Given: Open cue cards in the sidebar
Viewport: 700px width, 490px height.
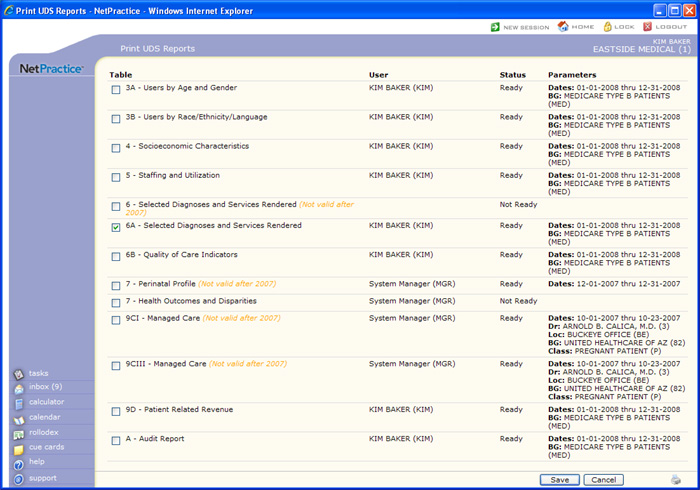Looking at the screenshot, I should (x=46, y=447).
